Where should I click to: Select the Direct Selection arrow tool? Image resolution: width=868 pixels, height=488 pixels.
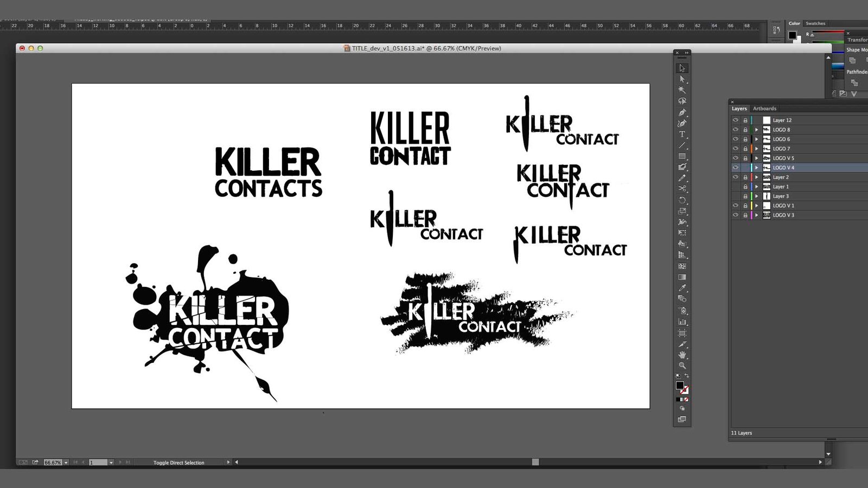pos(682,79)
